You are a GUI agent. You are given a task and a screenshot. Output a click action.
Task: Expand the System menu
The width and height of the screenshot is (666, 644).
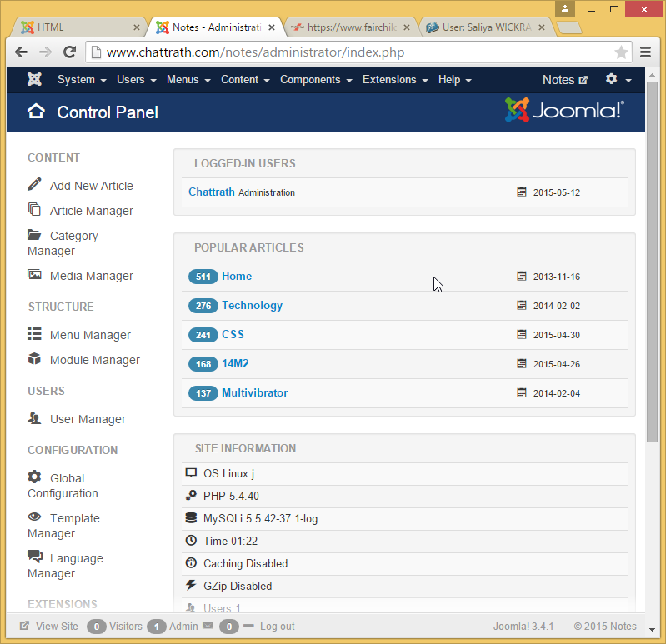(x=81, y=80)
